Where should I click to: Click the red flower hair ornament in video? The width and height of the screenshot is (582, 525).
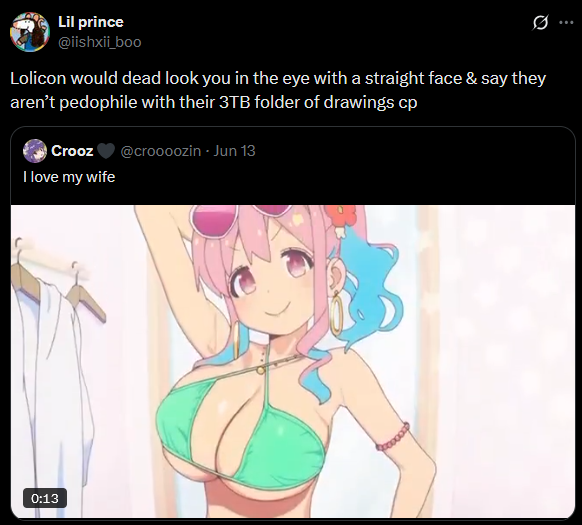point(339,218)
